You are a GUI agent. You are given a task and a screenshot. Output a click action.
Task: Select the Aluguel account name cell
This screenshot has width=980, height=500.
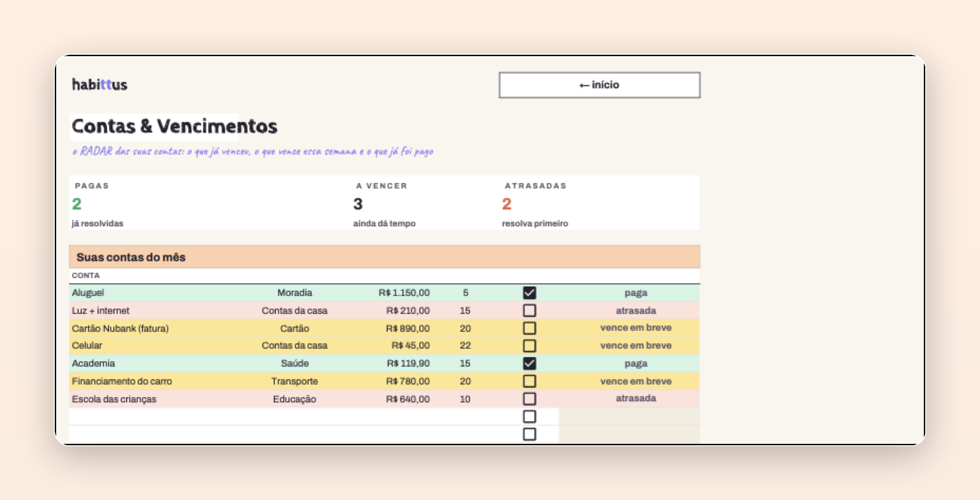pyautogui.click(x=88, y=293)
